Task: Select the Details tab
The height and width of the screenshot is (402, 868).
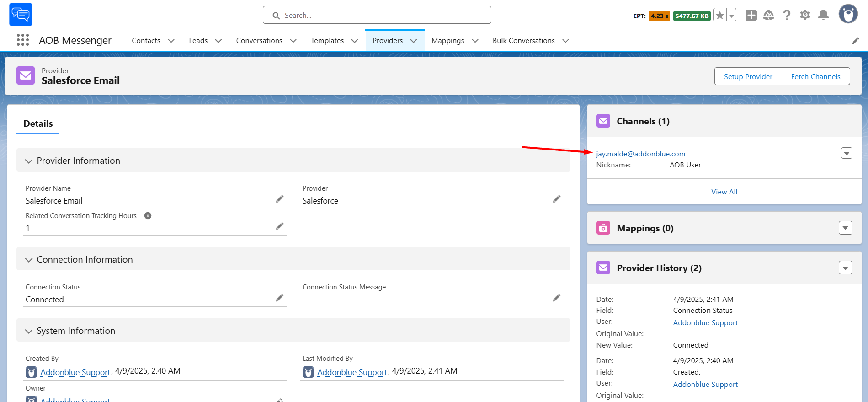Action: [38, 123]
